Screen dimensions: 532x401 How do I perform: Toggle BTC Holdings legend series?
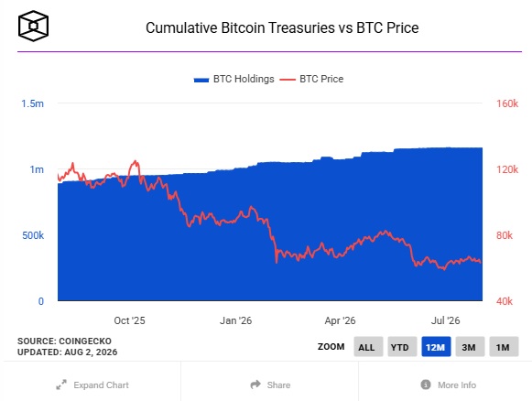[234, 79]
